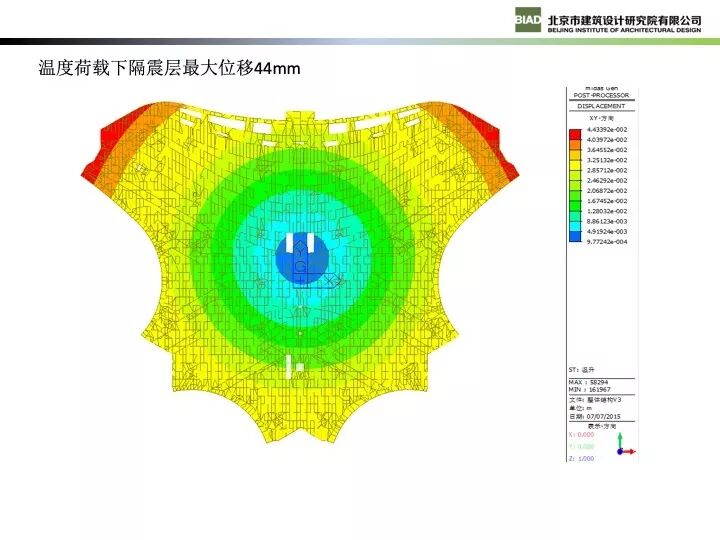
Task: Click the legend value 4.91924e-003
Action: coord(607,231)
